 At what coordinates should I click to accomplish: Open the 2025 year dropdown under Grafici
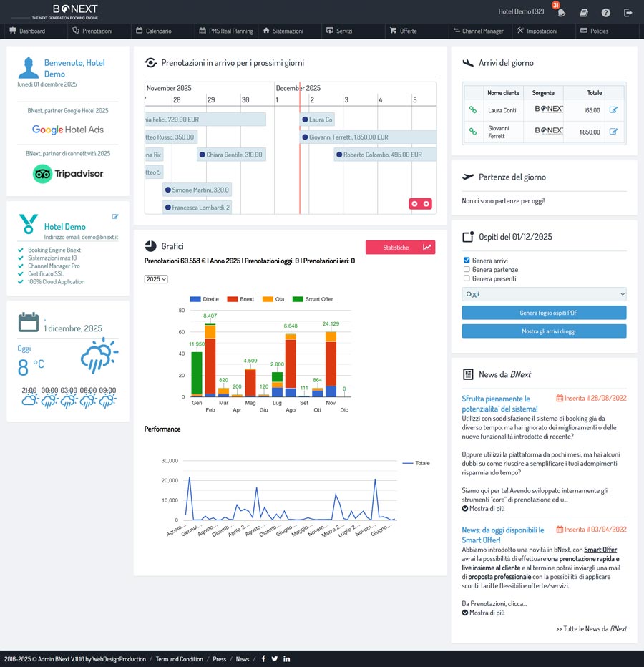click(156, 279)
